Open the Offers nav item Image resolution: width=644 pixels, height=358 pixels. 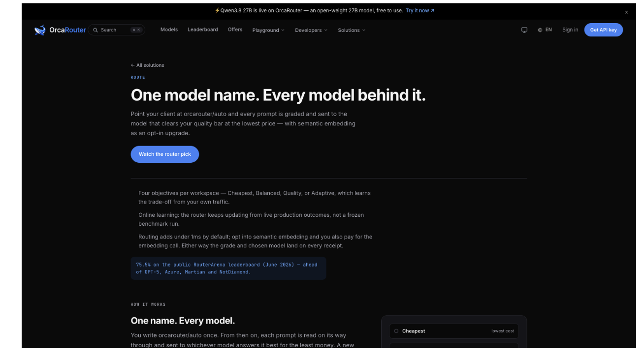pyautogui.click(x=235, y=30)
